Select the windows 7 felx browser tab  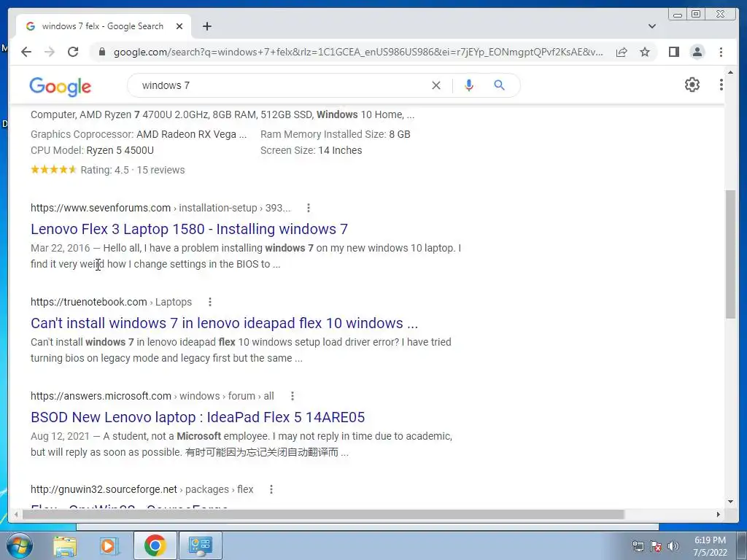(103, 26)
